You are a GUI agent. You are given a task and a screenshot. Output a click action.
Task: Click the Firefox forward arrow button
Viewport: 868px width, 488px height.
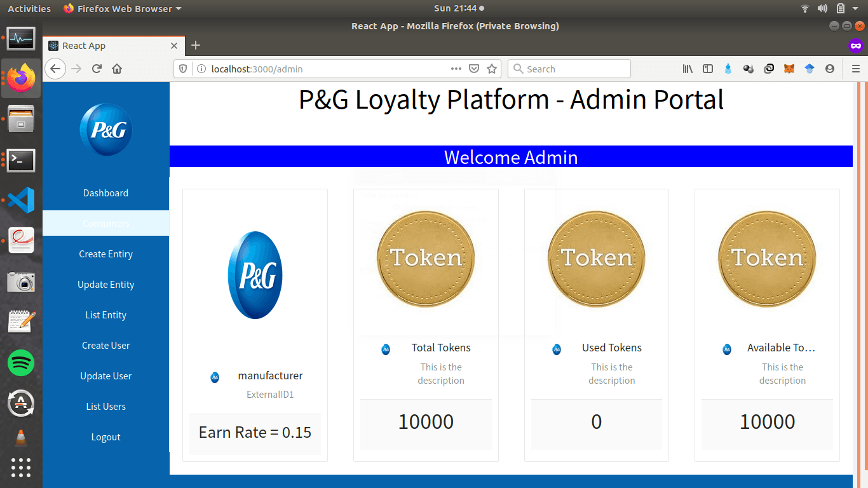[x=77, y=69]
